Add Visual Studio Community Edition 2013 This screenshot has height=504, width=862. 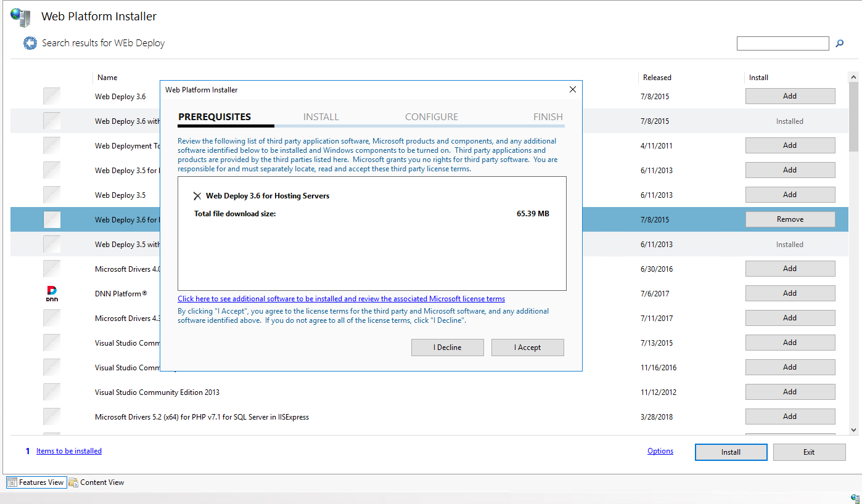tap(790, 392)
